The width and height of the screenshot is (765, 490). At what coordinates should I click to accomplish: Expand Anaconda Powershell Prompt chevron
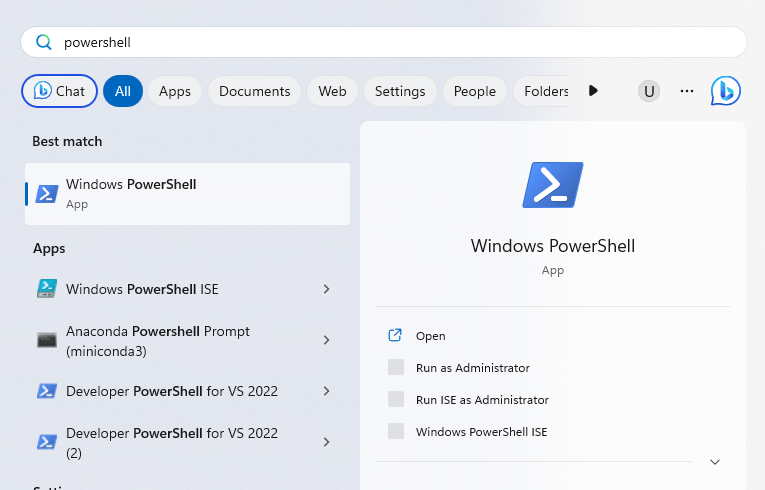tap(326, 340)
